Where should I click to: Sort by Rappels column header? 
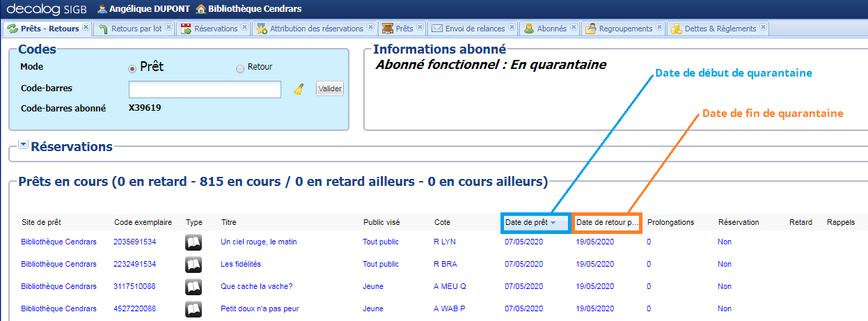(840, 223)
